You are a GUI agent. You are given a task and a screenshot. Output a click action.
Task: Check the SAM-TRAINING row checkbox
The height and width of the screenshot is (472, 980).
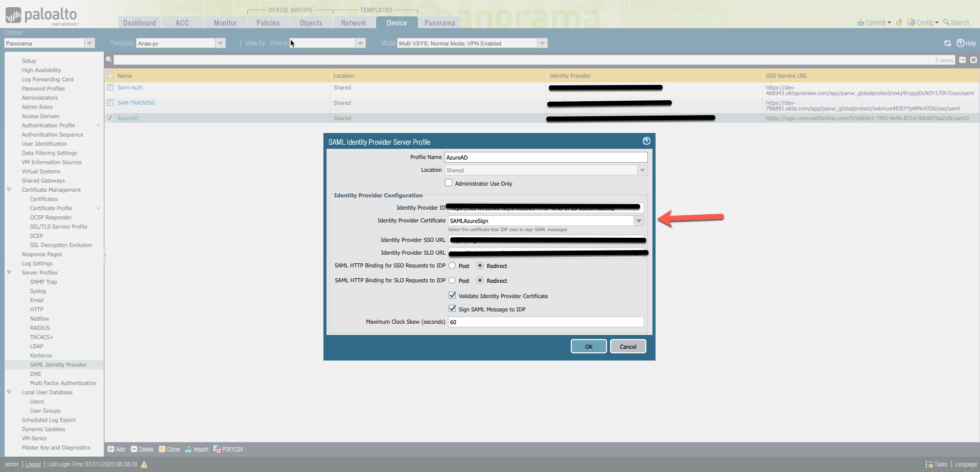(x=110, y=103)
